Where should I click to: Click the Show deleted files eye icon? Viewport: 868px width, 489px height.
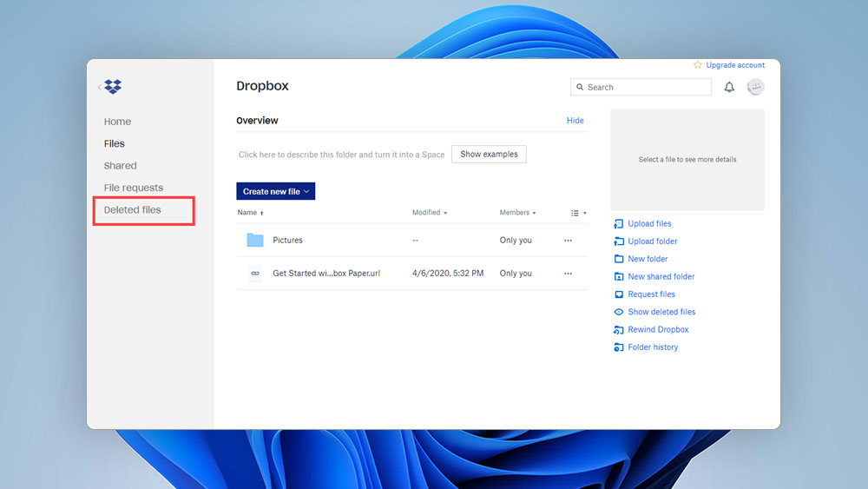[618, 312]
